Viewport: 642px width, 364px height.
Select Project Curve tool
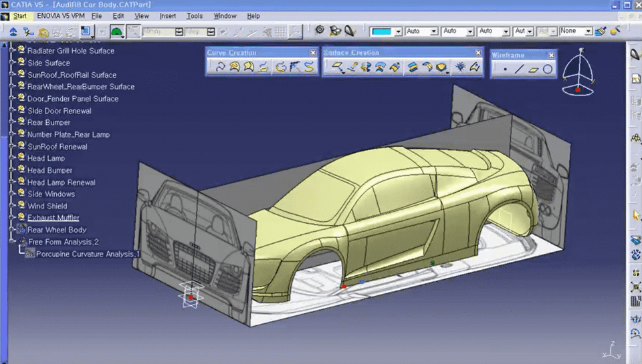(263, 67)
